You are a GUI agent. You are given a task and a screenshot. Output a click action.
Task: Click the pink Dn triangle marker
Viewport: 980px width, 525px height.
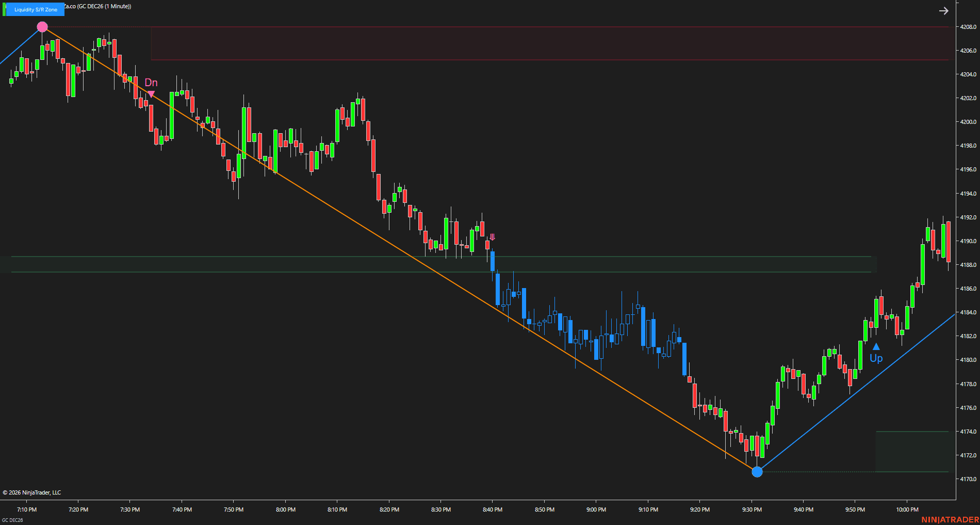tap(151, 94)
